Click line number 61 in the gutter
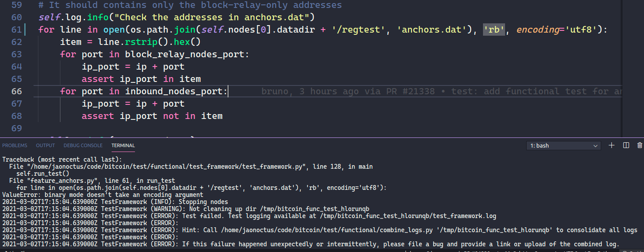 tap(16, 30)
